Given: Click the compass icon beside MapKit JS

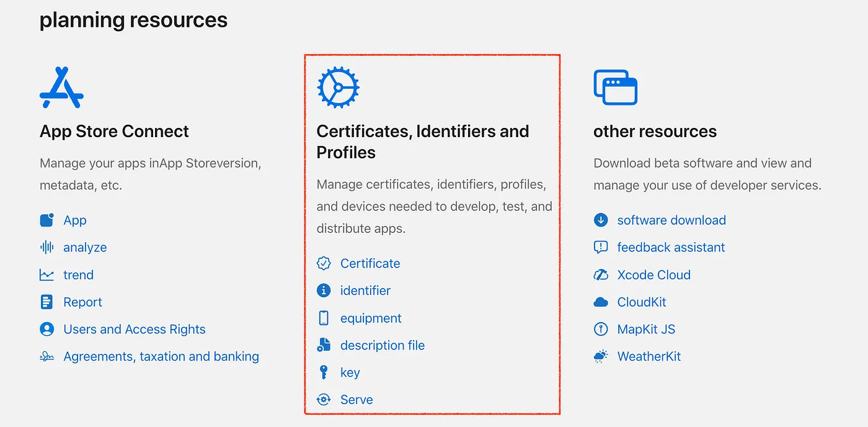Looking at the screenshot, I should [x=601, y=330].
